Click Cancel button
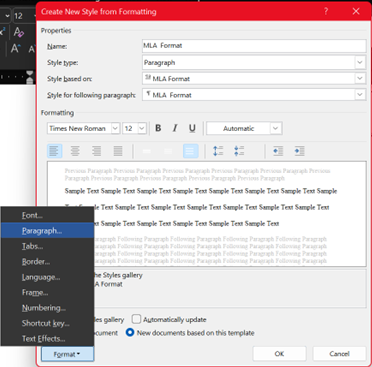 (339, 354)
